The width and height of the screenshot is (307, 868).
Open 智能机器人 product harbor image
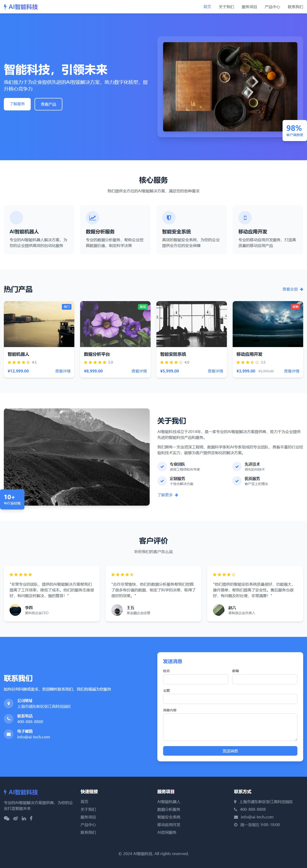(39, 324)
